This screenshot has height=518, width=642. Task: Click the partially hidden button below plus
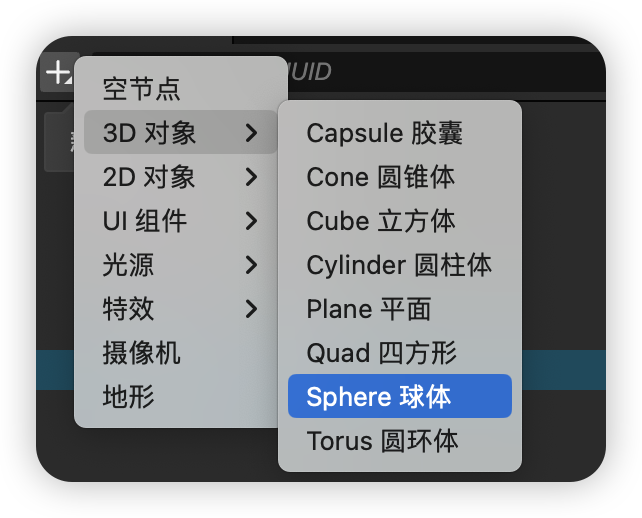[x=58, y=142]
